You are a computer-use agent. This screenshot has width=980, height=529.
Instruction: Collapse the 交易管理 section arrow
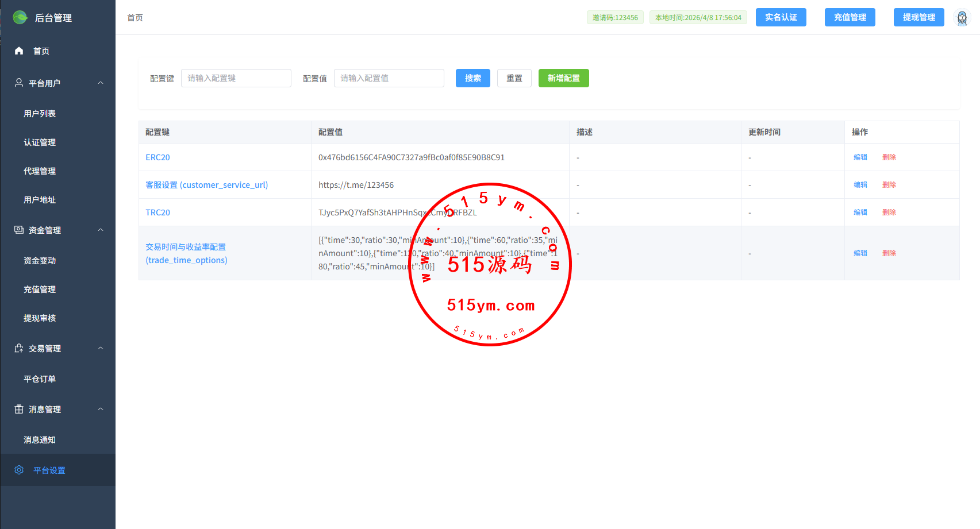[101, 349]
